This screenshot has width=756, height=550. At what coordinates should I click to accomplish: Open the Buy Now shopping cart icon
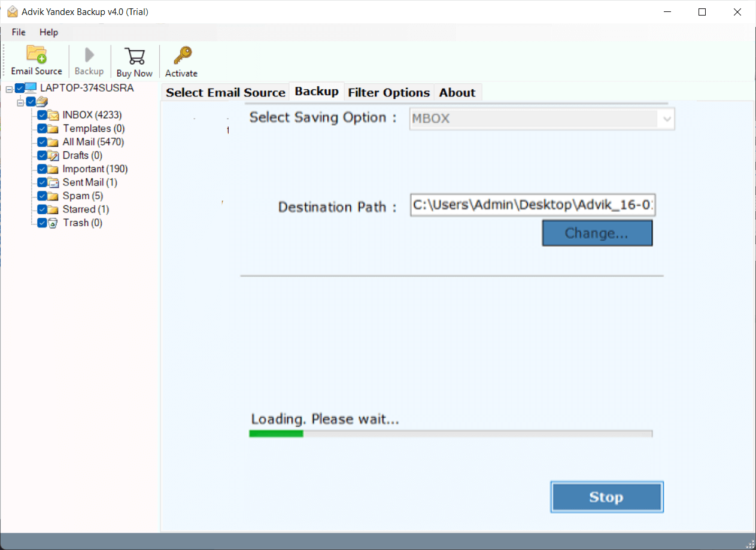tap(135, 56)
